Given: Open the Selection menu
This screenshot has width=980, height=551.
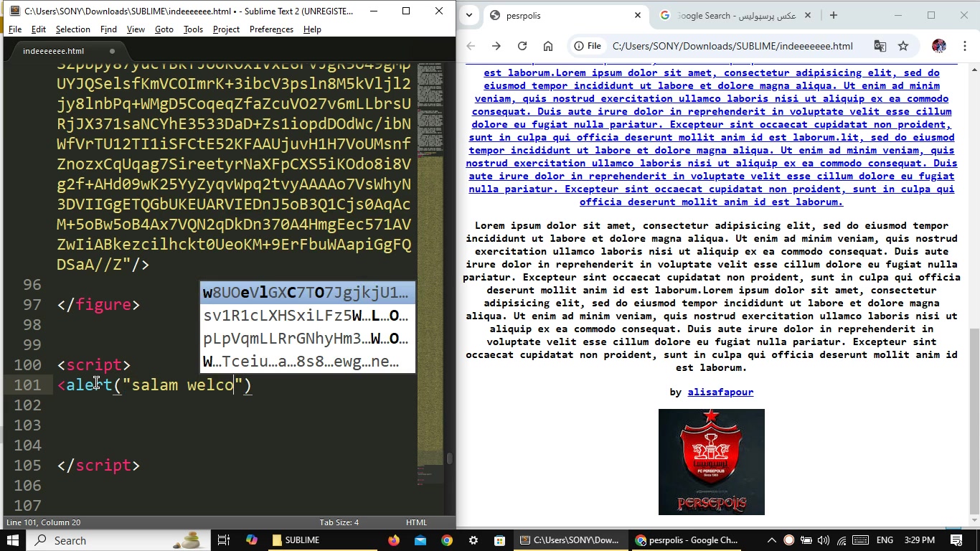Looking at the screenshot, I should click(x=72, y=29).
